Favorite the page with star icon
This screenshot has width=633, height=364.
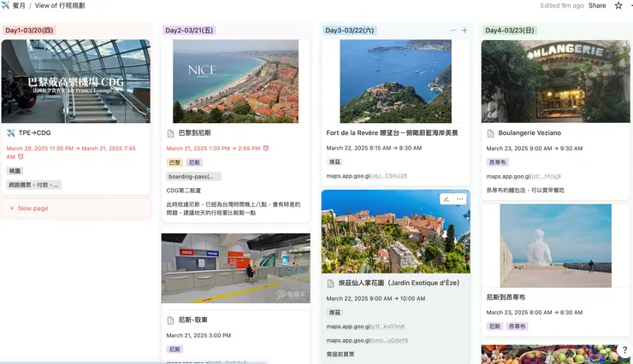pos(618,6)
